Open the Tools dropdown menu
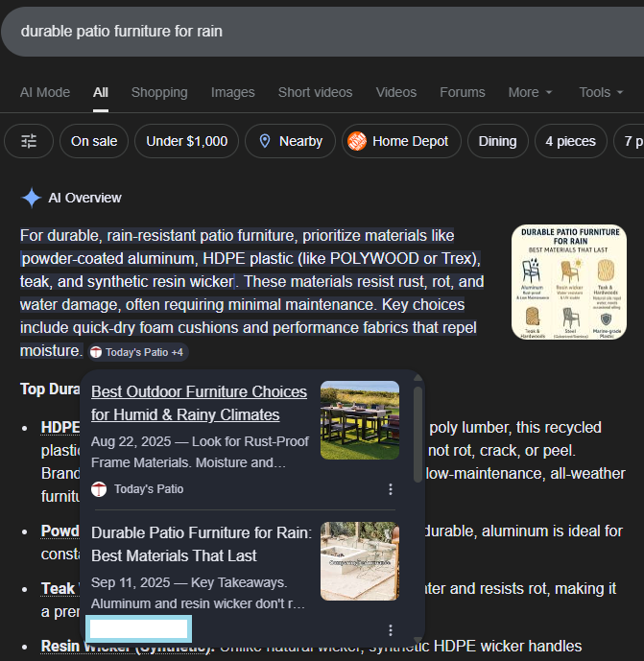The width and height of the screenshot is (644, 661). [x=601, y=92]
